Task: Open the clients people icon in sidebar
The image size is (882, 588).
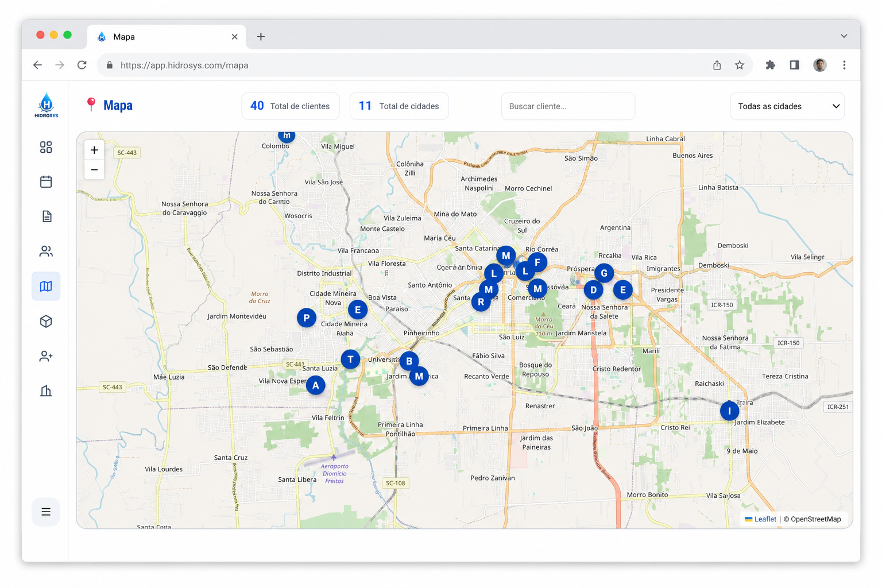Action: [46, 252]
